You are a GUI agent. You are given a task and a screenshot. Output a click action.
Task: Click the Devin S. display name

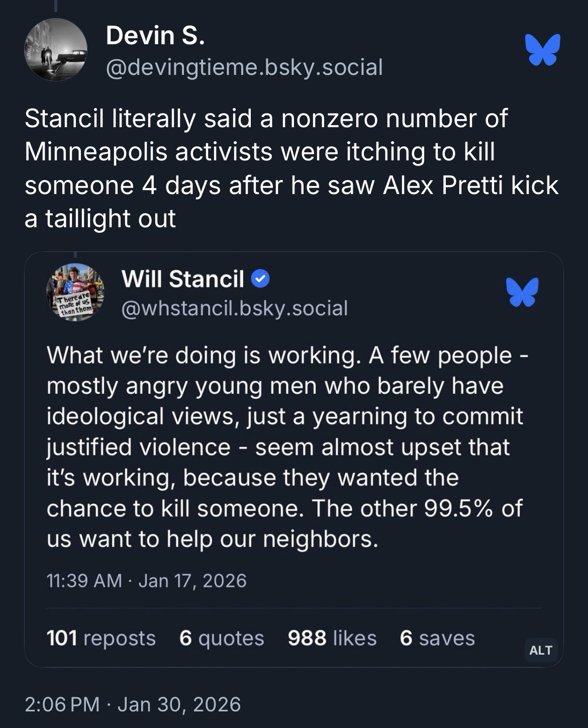pyautogui.click(x=155, y=36)
